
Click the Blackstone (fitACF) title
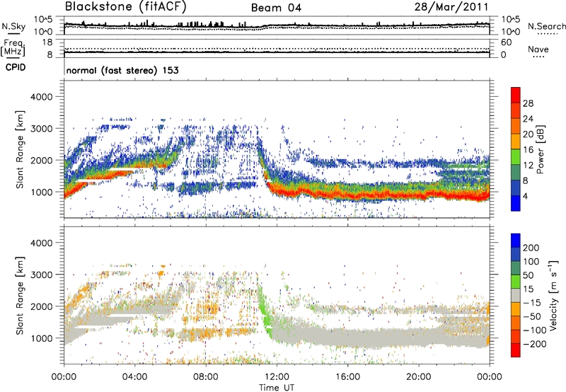pos(126,7)
